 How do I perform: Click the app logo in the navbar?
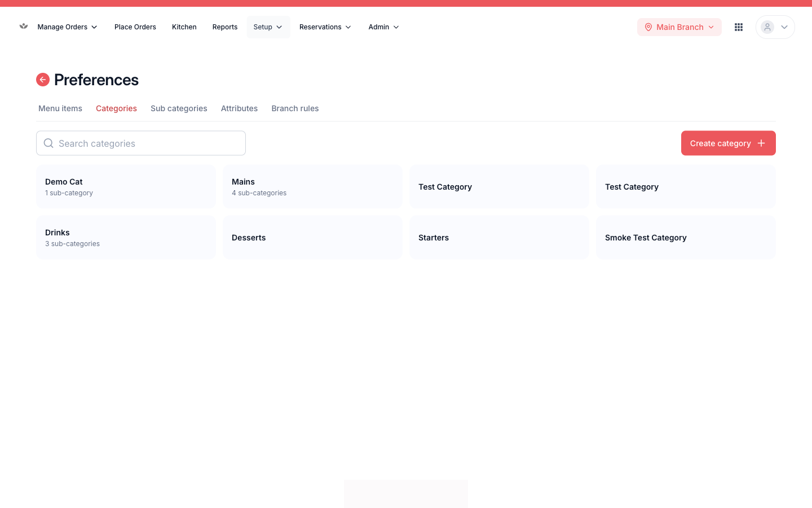coord(24,27)
